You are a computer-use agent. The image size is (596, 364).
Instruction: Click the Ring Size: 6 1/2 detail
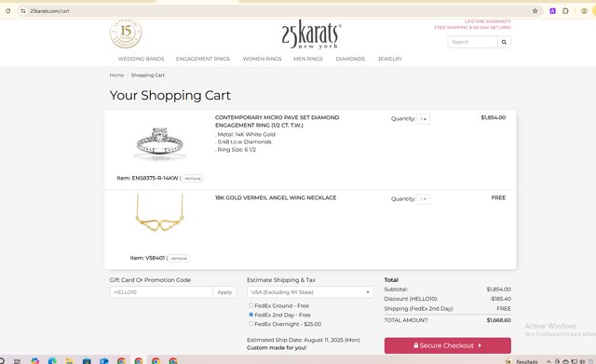[236, 150]
